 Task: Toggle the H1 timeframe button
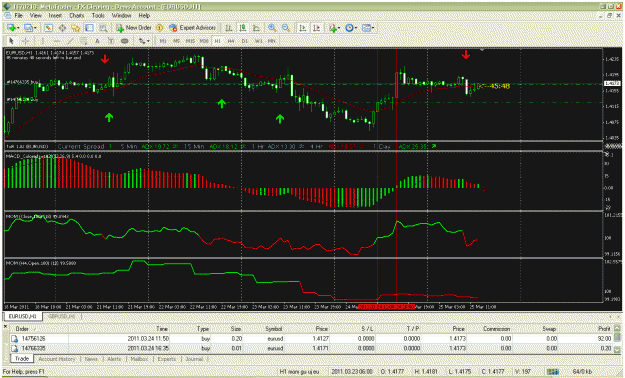coord(218,41)
